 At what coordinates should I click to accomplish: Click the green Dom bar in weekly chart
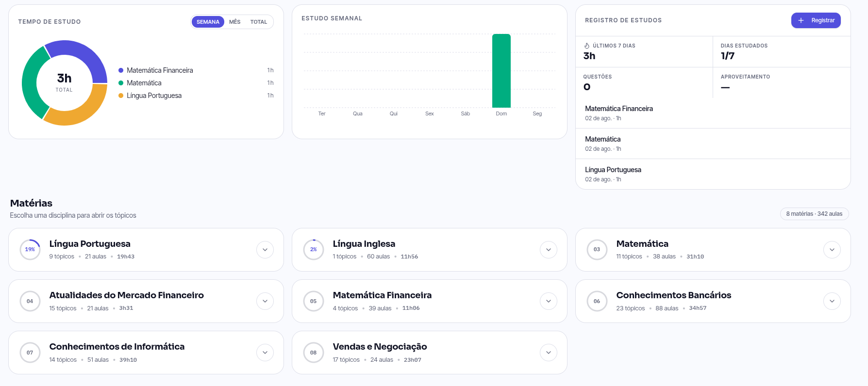click(x=501, y=71)
